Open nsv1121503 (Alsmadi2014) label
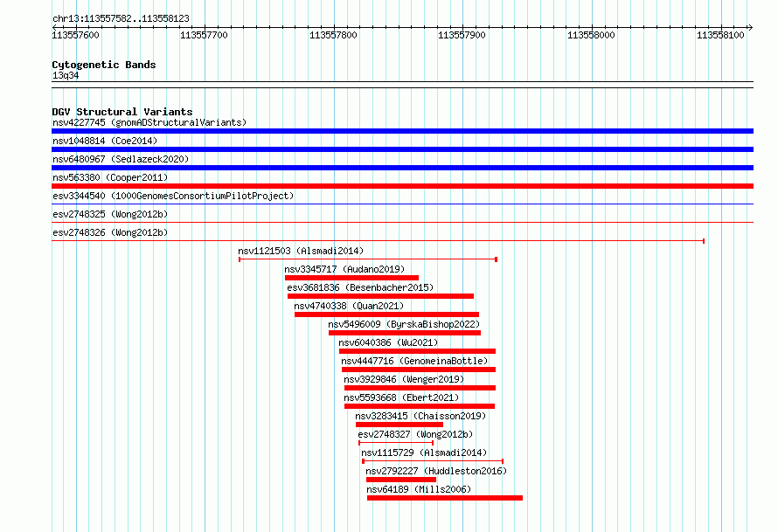Image resolution: width=778 pixels, height=532 pixels. pyautogui.click(x=301, y=251)
